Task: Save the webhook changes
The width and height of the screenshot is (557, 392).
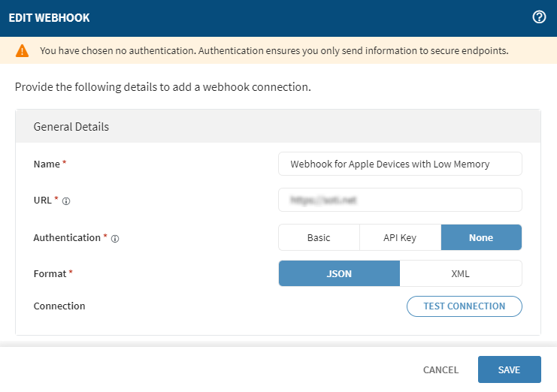Action: point(509,369)
